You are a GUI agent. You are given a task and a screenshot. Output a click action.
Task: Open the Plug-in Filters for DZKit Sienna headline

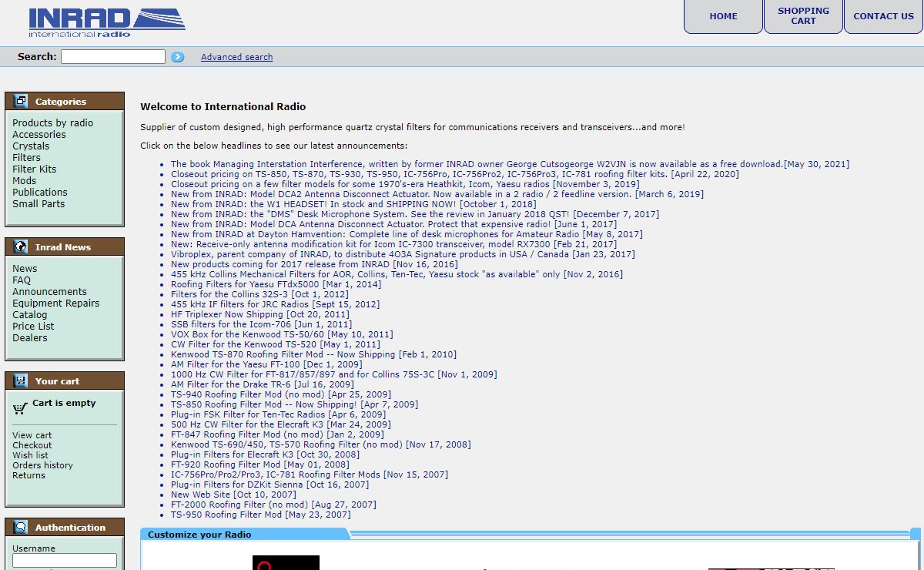point(269,484)
